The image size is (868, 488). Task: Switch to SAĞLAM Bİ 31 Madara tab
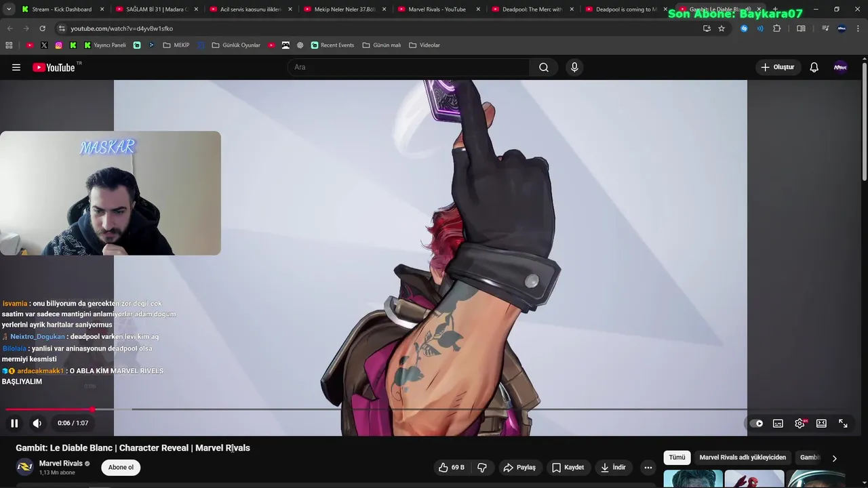click(x=155, y=9)
